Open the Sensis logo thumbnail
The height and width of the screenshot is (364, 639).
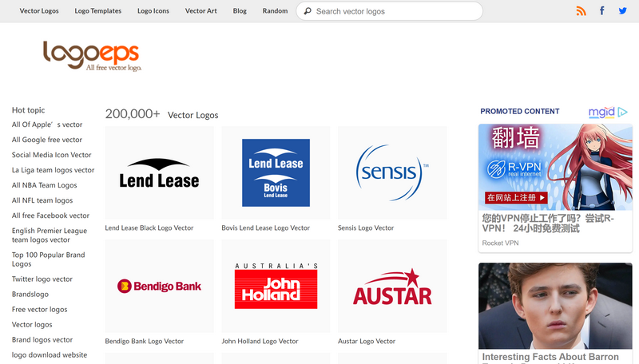[x=392, y=172]
